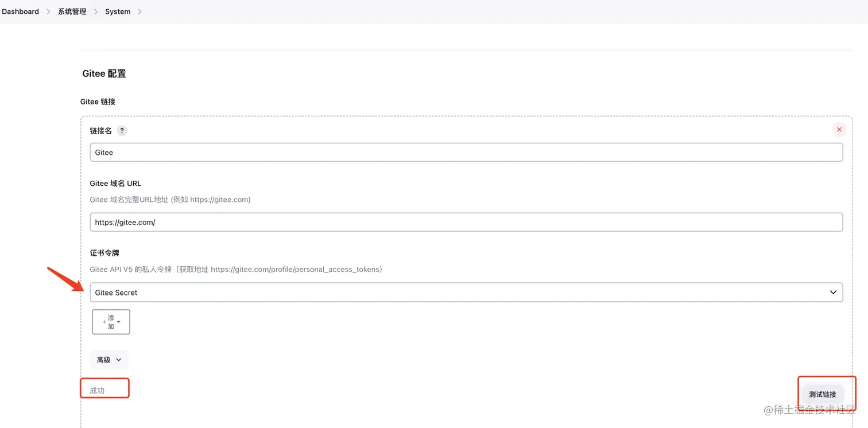Screen dimensions: 868x428
Task: Select the Gitee 域名完整URL地址 hint text
Action: point(170,200)
